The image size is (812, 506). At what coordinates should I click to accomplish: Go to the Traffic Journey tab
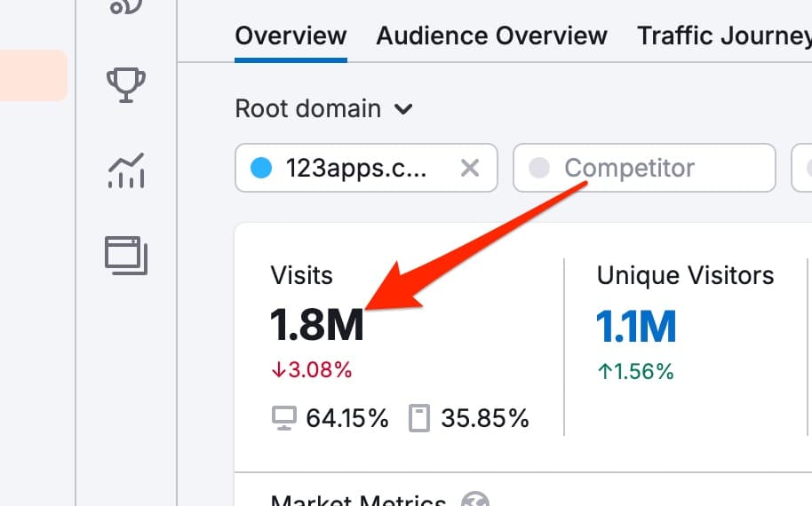(723, 36)
